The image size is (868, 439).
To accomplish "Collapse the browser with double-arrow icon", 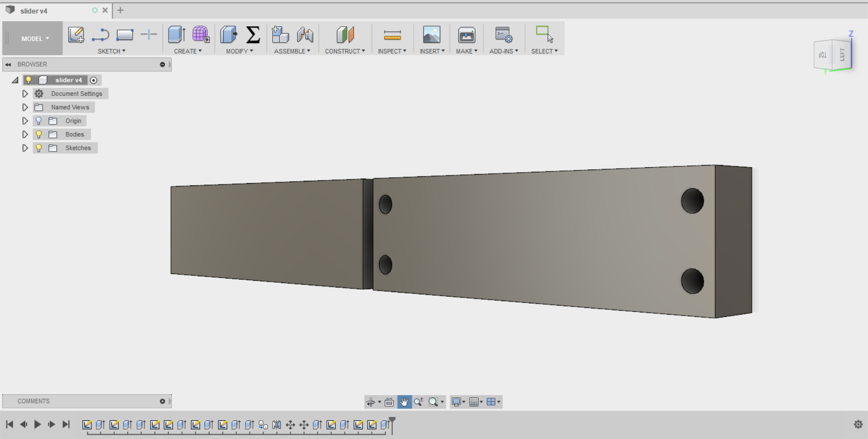I will click(x=8, y=65).
